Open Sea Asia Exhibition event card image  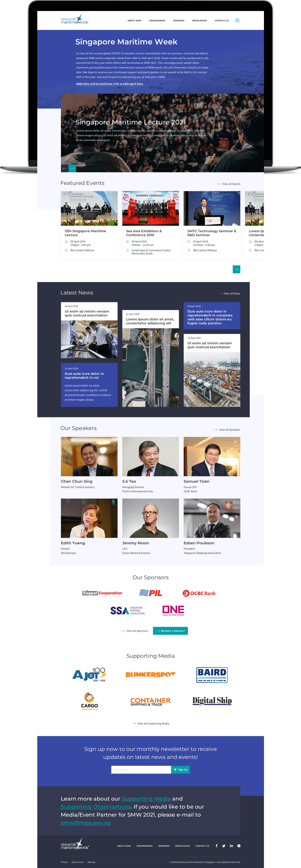tap(151, 208)
